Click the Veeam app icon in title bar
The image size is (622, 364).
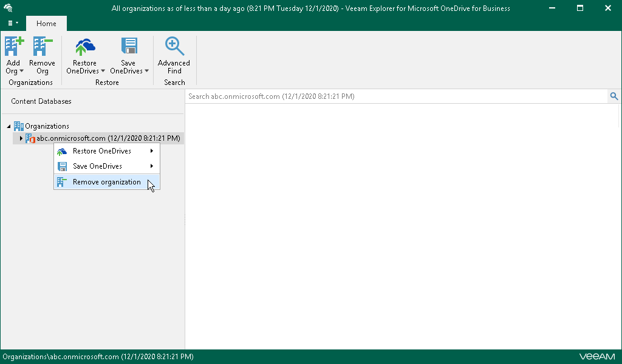coord(8,8)
